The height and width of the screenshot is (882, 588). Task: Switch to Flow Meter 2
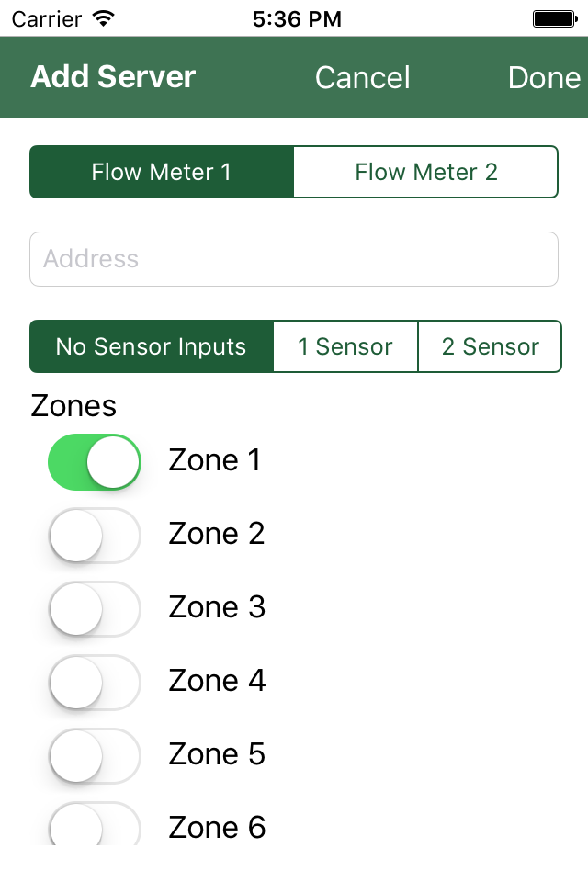point(425,172)
